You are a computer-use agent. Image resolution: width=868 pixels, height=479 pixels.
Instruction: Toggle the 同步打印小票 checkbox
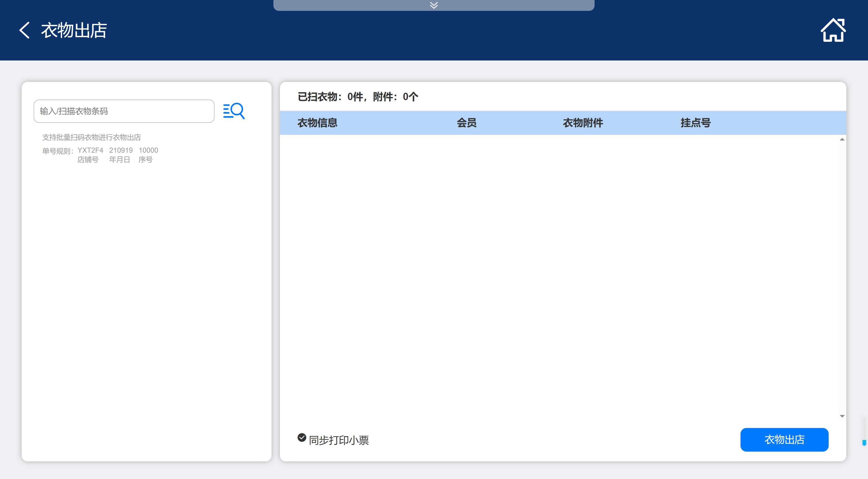302,438
